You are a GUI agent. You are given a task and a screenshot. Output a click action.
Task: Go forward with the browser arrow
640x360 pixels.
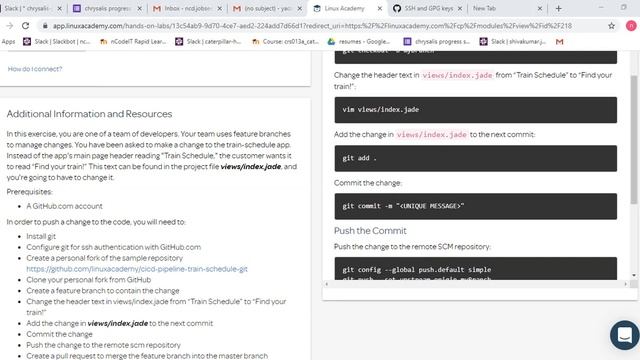[9, 26]
